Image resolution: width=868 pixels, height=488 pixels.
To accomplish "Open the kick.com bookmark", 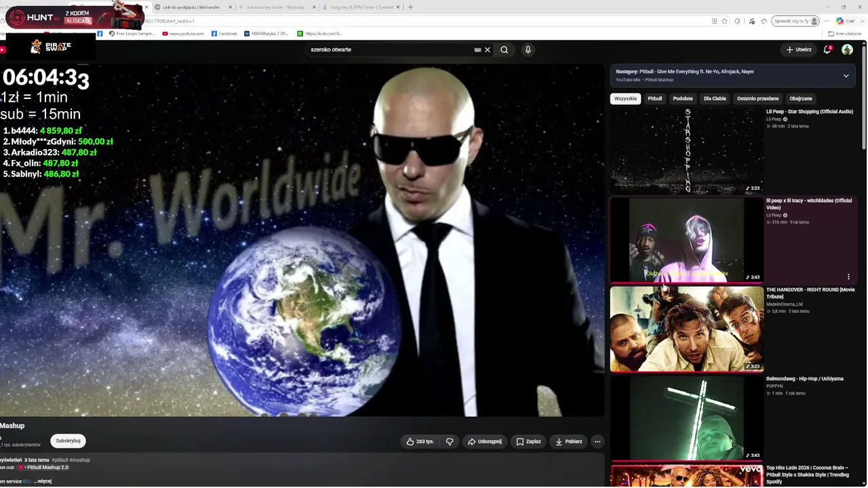I will 319,33.
